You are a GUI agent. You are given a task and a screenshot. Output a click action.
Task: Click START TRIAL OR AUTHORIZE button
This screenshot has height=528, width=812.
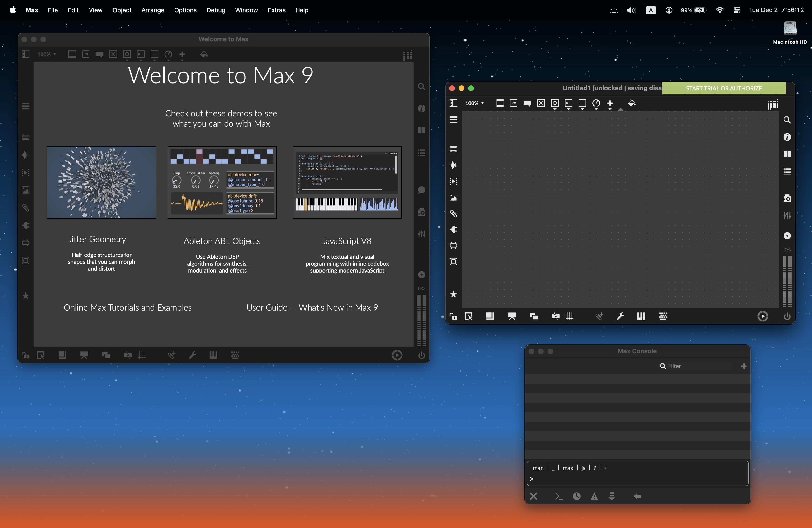pos(724,88)
